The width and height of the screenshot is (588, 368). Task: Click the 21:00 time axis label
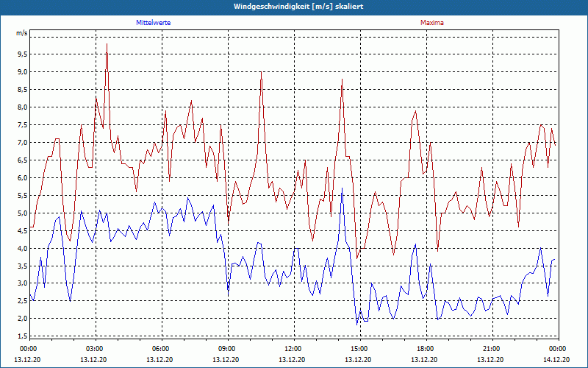click(492, 349)
